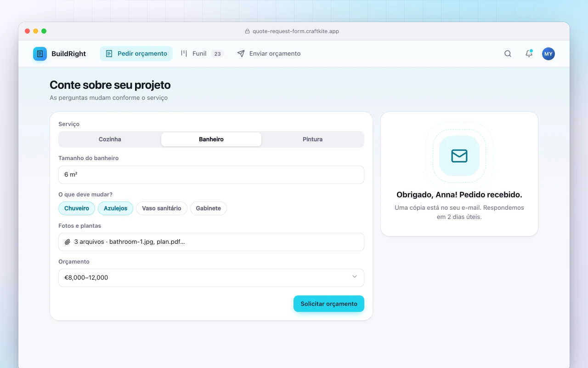Image resolution: width=588 pixels, height=368 pixels.
Task: Select the Pintura service option
Action: tap(312, 139)
